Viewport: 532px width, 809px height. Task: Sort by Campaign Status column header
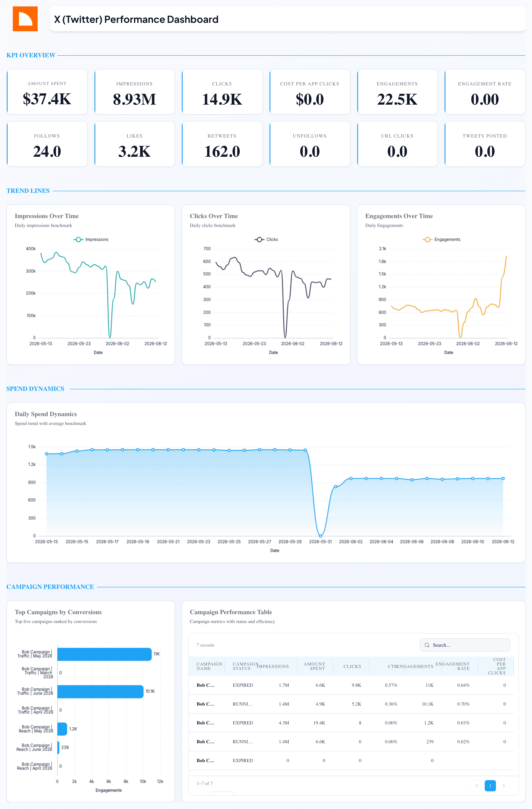(x=245, y=666)
